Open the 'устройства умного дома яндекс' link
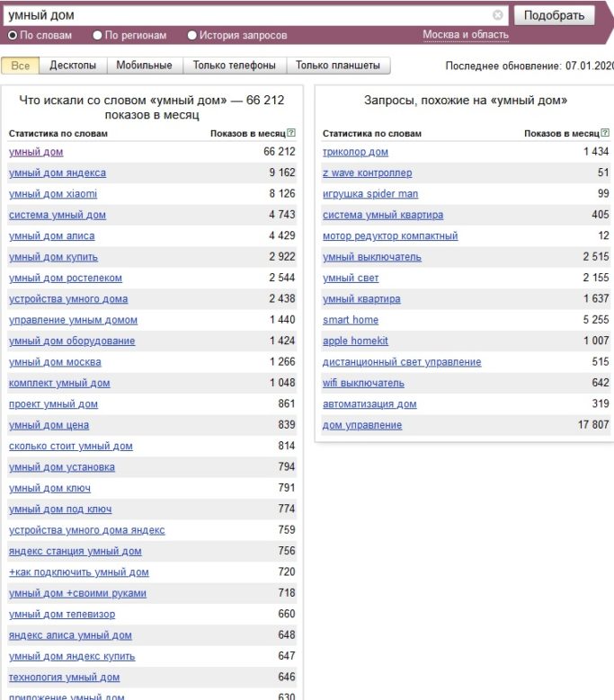This screenshot has width=614, height=700. pos(86,530)
